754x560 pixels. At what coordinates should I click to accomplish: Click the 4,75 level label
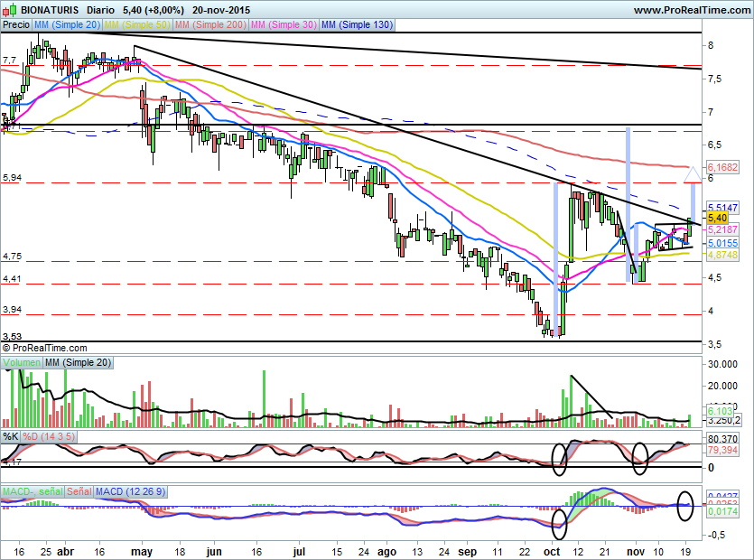pos(12,257)
